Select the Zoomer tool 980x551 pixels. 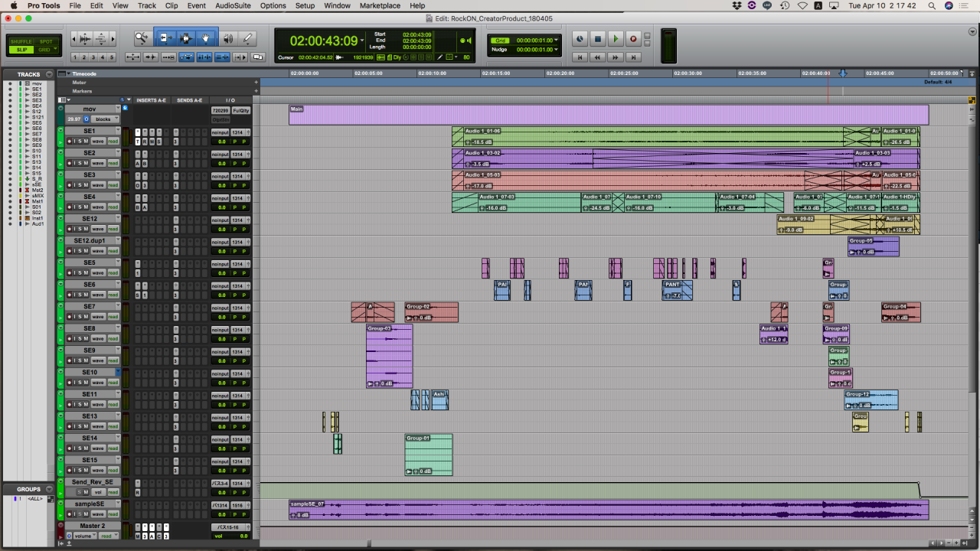[142, 38]
